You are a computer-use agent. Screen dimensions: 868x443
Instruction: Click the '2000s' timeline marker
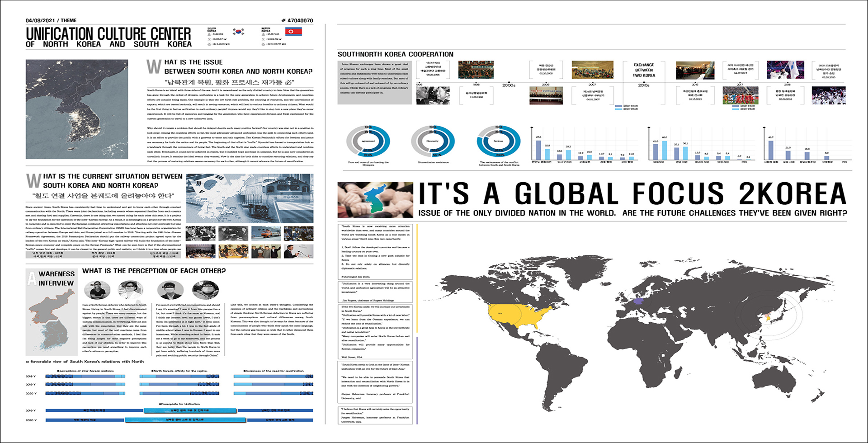509,85
